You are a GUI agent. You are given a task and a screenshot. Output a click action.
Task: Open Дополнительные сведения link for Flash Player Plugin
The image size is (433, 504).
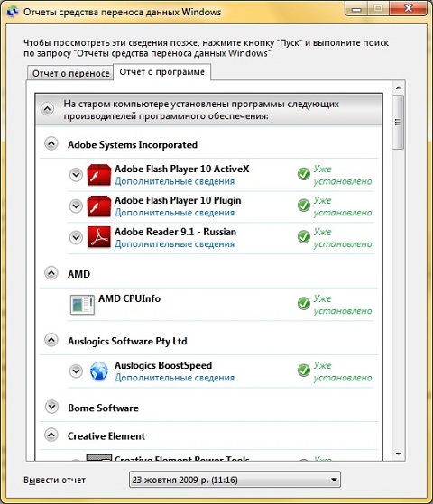click(174, 213)
